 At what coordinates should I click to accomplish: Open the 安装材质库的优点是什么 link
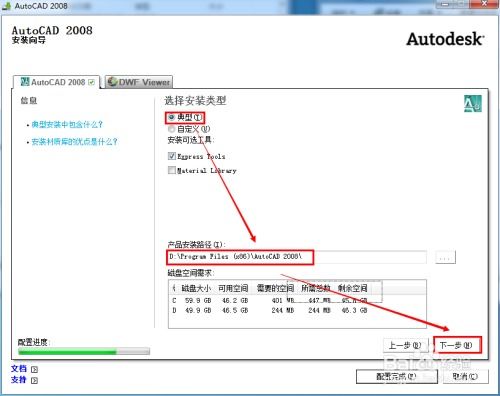(x=74, y=142)
